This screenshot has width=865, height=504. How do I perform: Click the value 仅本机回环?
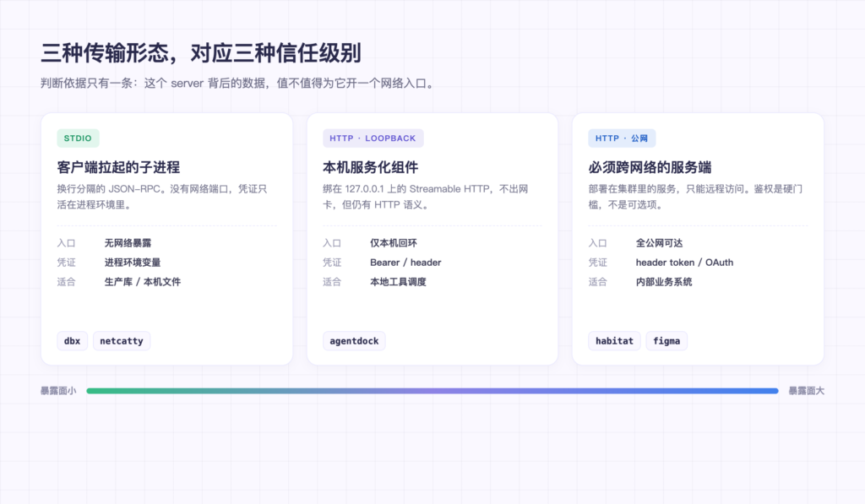(x=394, y=243)
